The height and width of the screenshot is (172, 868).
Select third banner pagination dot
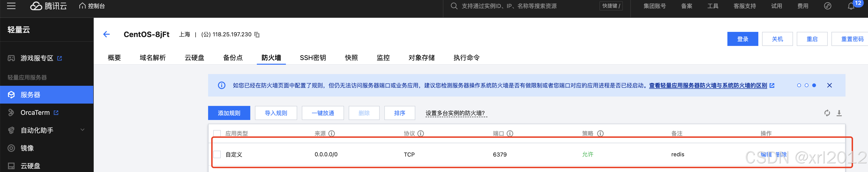point(814,85)
